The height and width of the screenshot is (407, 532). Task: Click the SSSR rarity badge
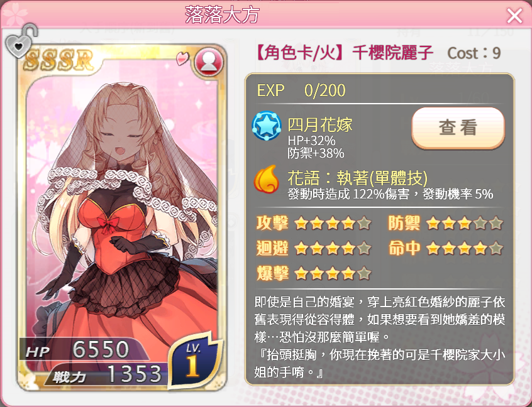pyautogui.click(x=58, y=60)
